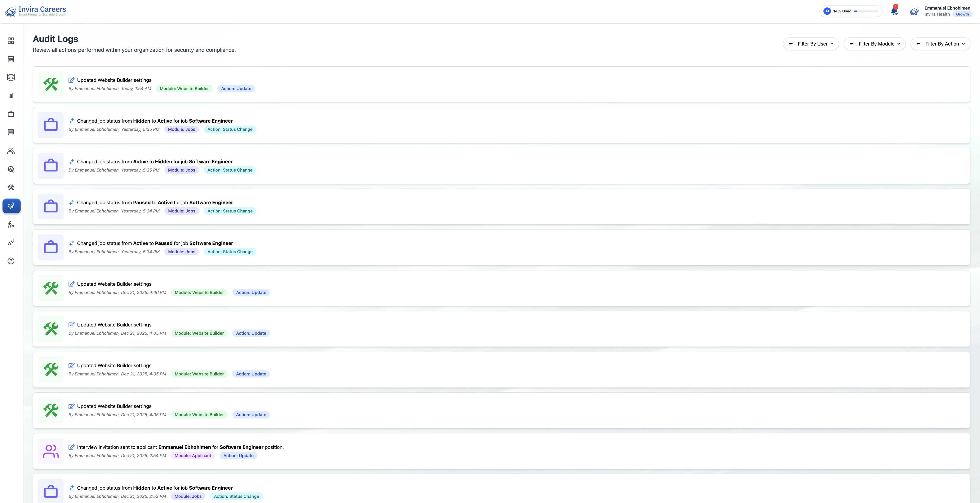Image resolution: width=980 pixels, height=503 pixels.
Task: Open the jobs briefcase sidebar icon
Action: (x=11, y=114)
